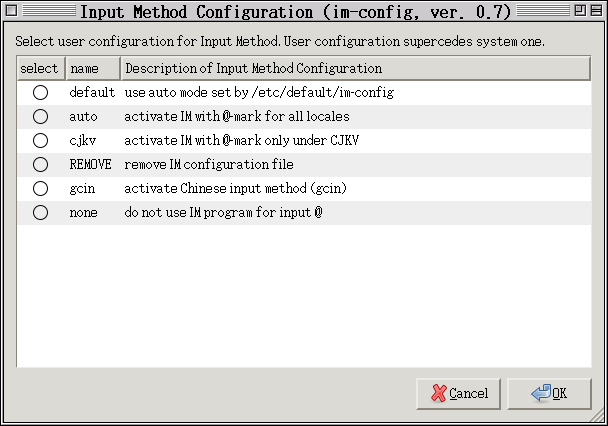The height and width of the screenshot is (426, 608).
Task: Click the blue arrow icon on OK
Action: pyautogui.click(x=540, y=393)
